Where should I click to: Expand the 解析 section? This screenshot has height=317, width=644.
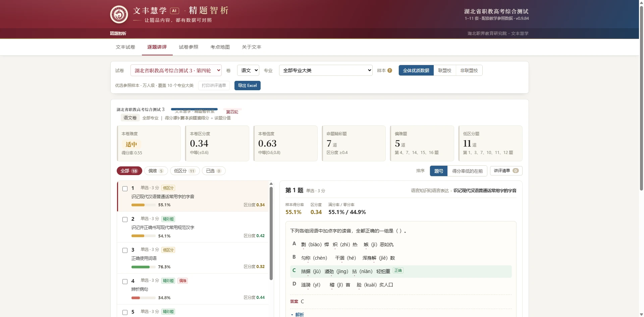[298, 314]
